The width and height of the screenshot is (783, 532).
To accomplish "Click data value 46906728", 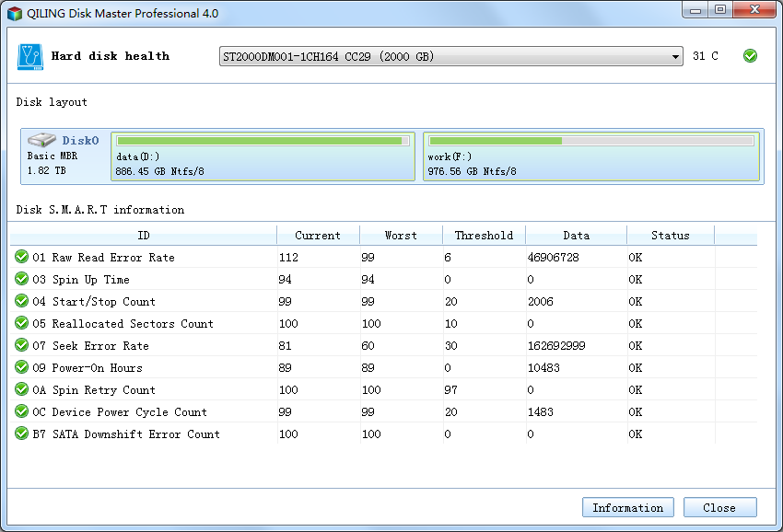I will coord(554,258).
